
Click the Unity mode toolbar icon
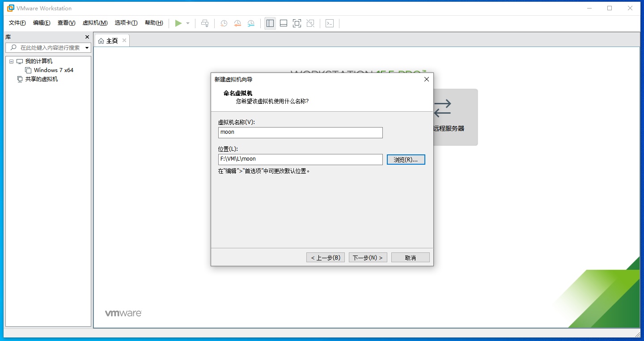click(x=310, y=23)
